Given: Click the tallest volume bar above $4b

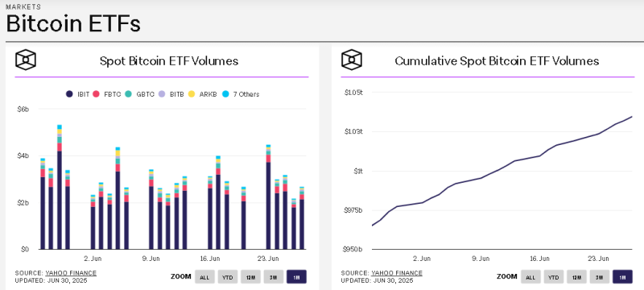Looking at the screenshot, I should coord(60,187).
